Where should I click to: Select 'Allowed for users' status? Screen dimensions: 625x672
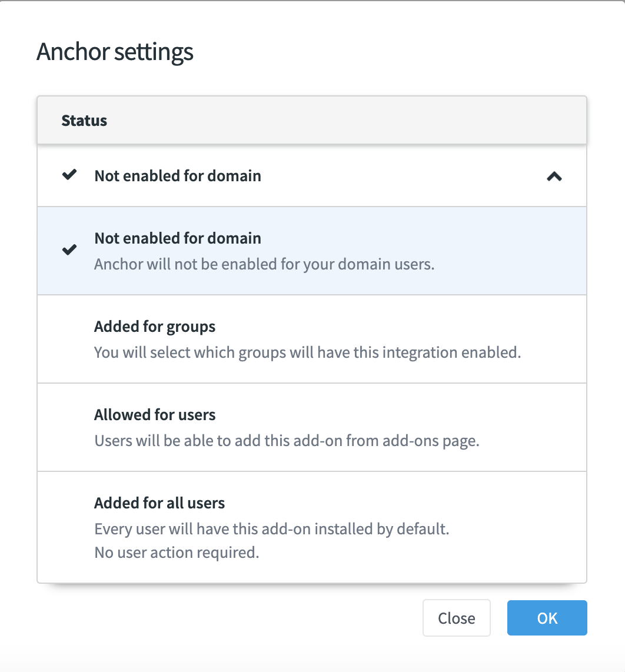click(155, 415)
